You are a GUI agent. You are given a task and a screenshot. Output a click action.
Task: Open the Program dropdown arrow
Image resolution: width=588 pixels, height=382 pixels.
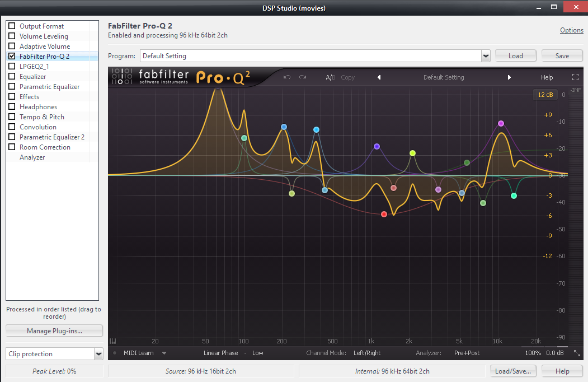point(486,56)
